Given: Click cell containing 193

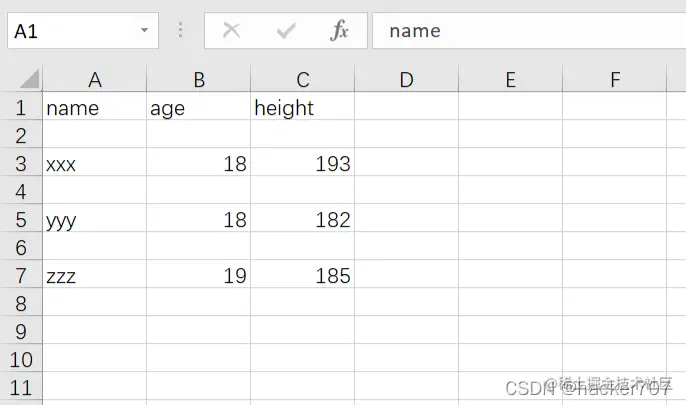Looking at the screenshot, I should 303,164.
